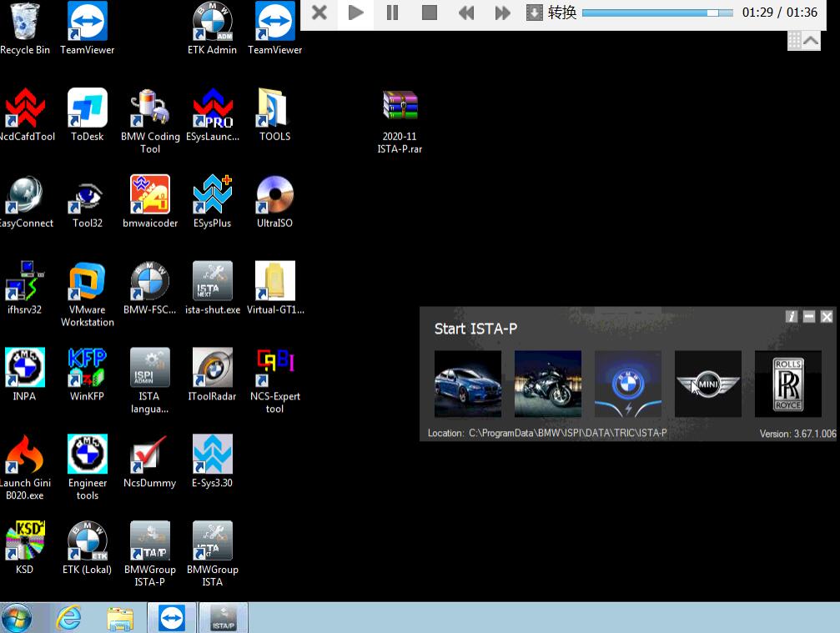Open the grid icon below the player bar

pos(794,40)
